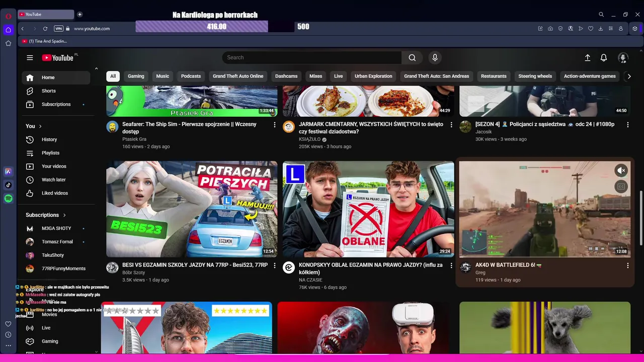Go back with the browser back arrow
Image resolution: width=644 pixels, height=362 pixels.
(23, 29)
